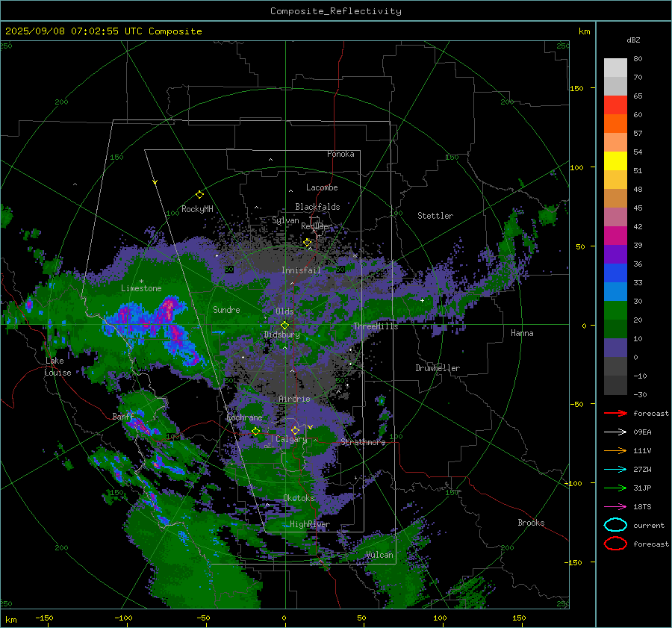The width and height of the screenshot is (672, 628).
Task: Click the 09EA legend label
Action: pyautogui.click(x=642, y=432)
